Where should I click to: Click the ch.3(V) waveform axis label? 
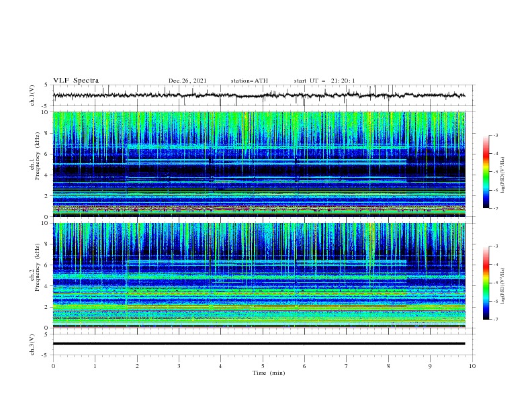32,345
